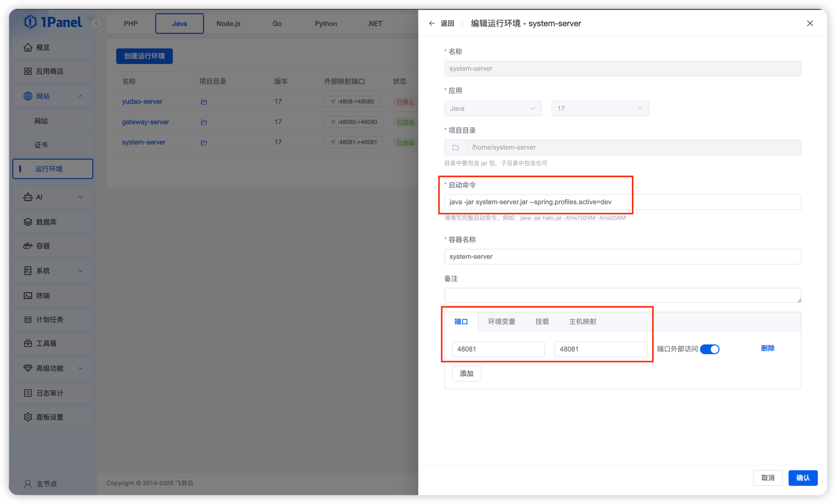Viewport: 836px width, 504px height.
Task: Open the gateway-server project folder icon
Action: coord(204,122)
